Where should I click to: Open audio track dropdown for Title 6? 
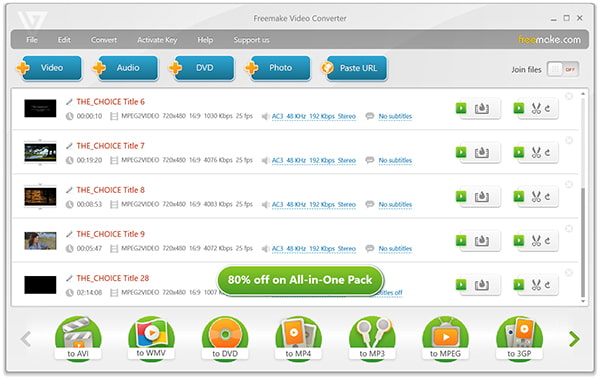(x=314, y=116)
